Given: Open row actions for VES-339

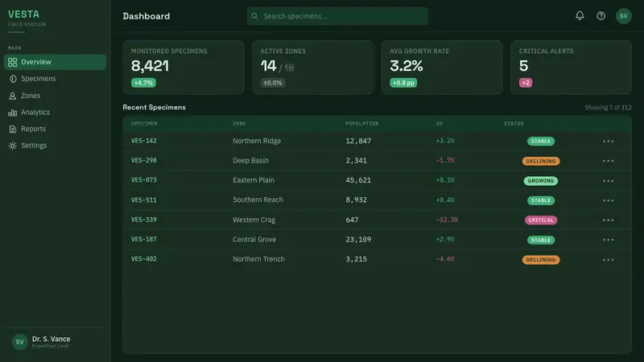Looking at the screenshot, I should click(608, 220).
